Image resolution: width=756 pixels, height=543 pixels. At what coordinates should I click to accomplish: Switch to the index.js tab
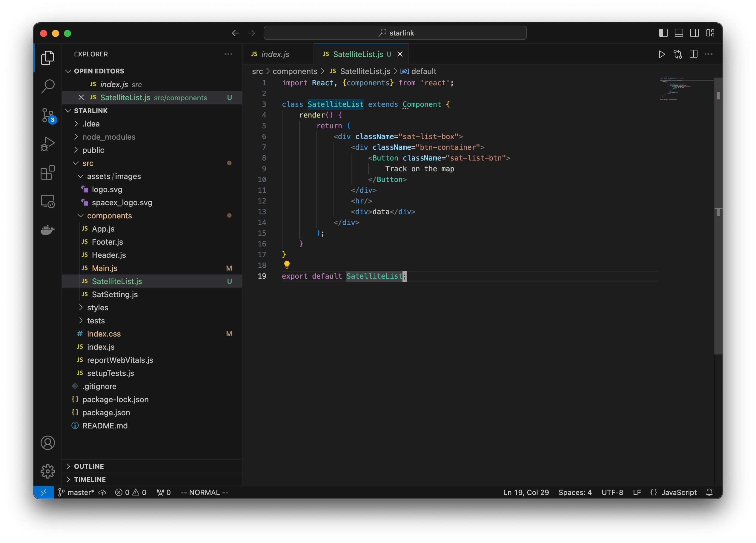coord(275,54)
